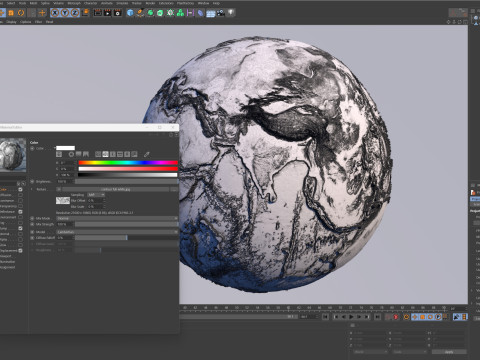Click the green subdivision surface icon
Viewport: 480px width, 360px height.
click(x=150, y=13)
